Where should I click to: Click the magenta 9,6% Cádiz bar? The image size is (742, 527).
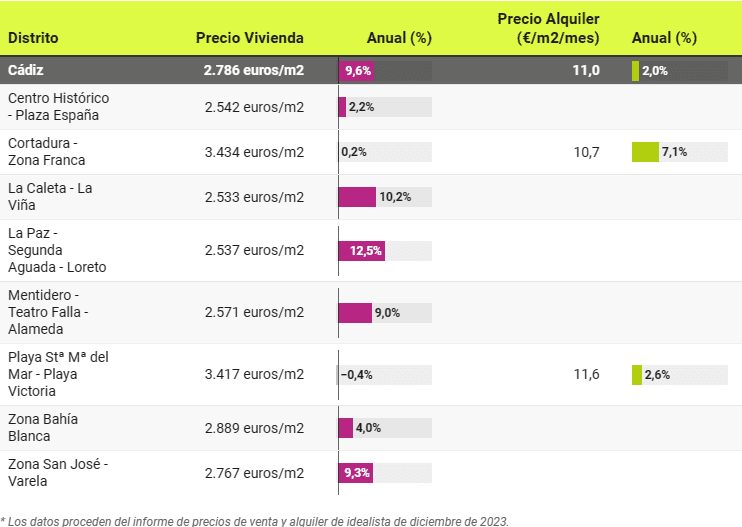(x=356, y=71)
